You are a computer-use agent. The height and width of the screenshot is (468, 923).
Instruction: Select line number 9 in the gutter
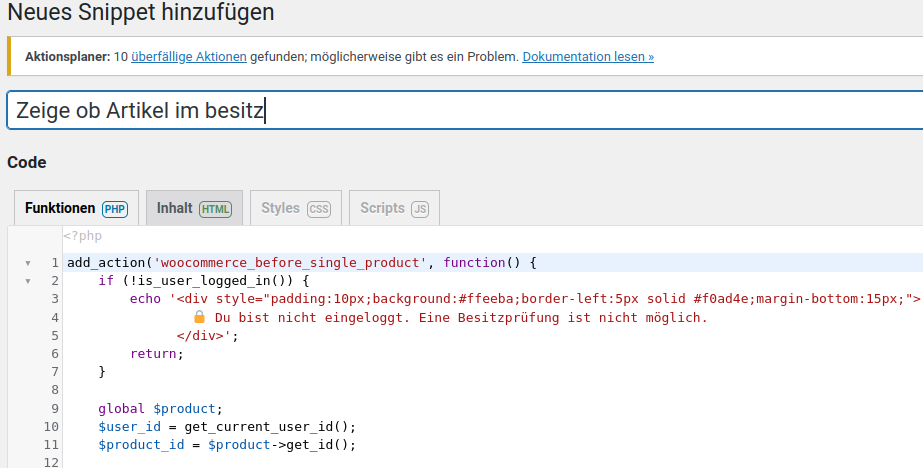(x=55, y=408)
